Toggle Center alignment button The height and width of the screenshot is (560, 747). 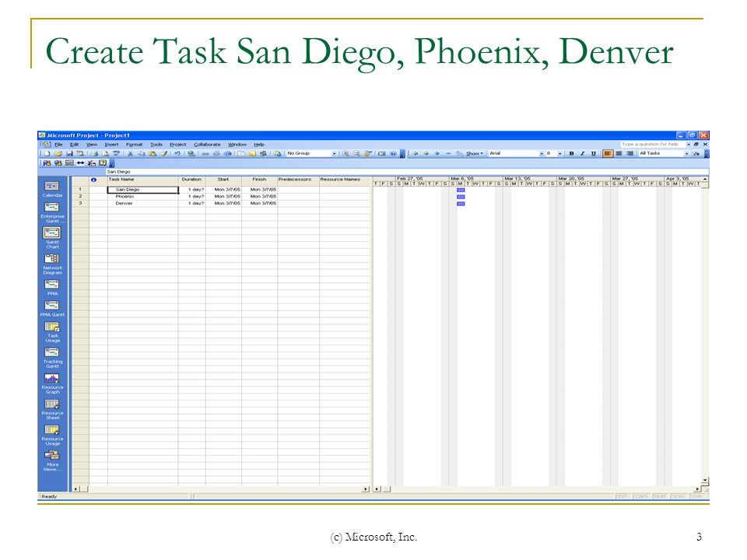tap(619, 153)
